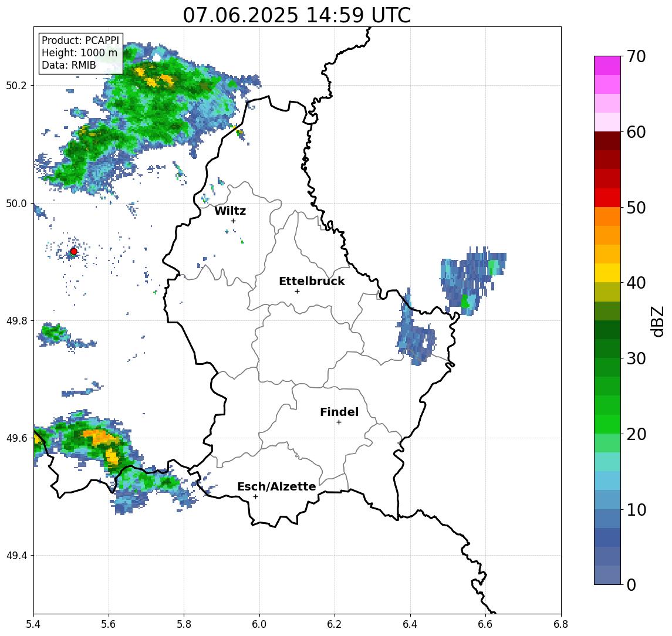This screenshot has width=672, height=636.
Task: Click the colorbar tick value 30
Action: click(636, 358)
